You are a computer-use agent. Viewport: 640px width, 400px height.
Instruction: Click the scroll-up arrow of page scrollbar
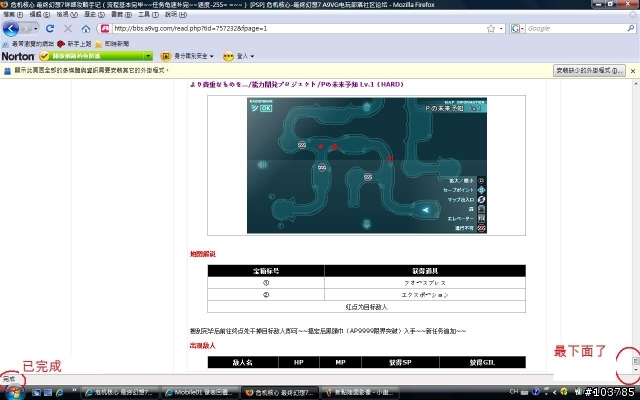(x=636, y=83)
